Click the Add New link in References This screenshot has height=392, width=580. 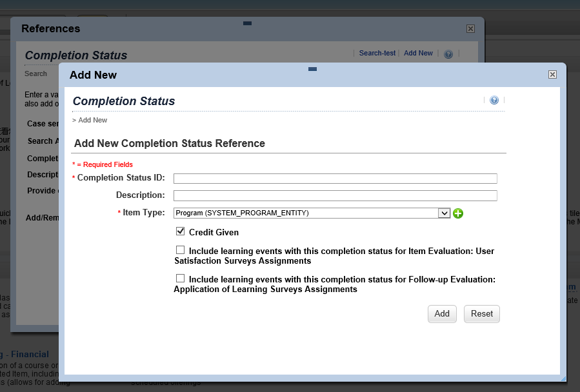[x=418, y=54]
